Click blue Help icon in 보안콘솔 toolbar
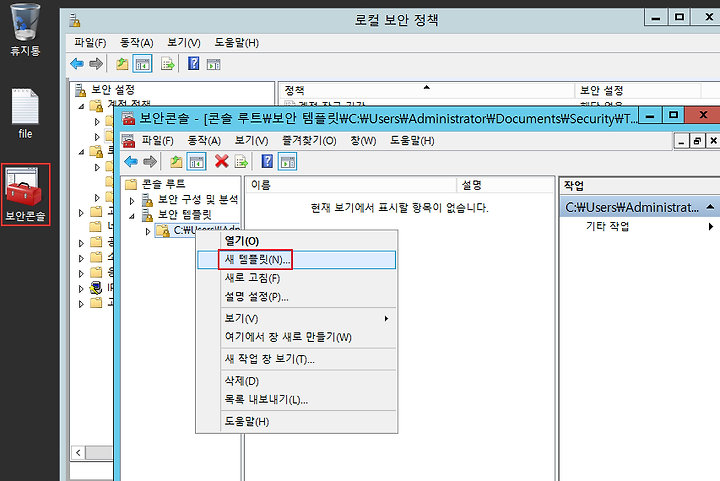 [x=267, y=161]
